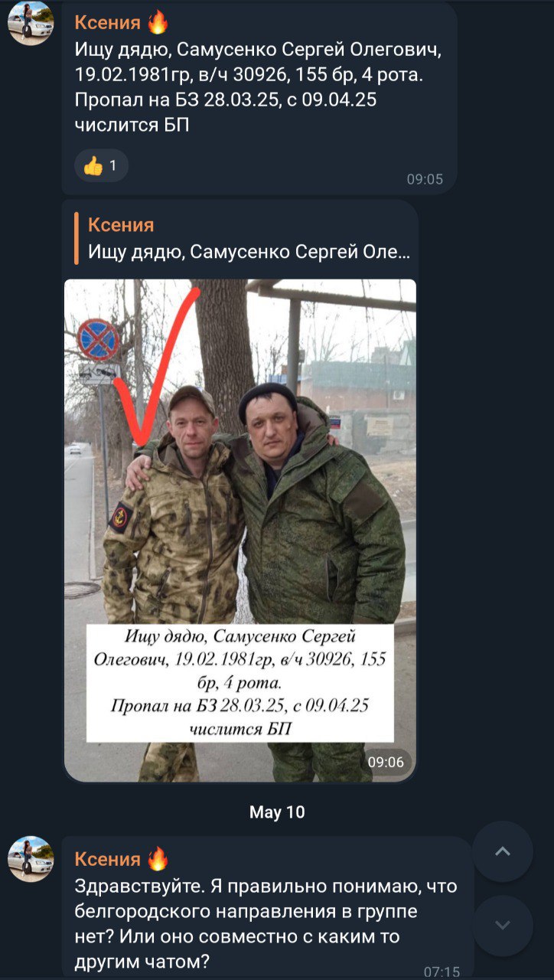Tap the 07:15 timestamp on last message
The width and height of the screenshot is (554, 980).
click(x=442, y=972)
